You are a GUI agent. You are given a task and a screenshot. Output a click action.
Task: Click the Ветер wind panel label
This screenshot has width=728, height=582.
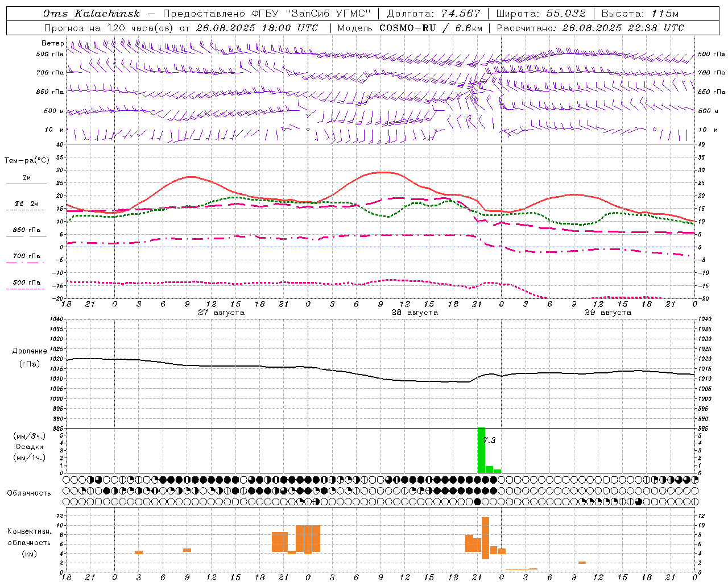pos(52,43)
